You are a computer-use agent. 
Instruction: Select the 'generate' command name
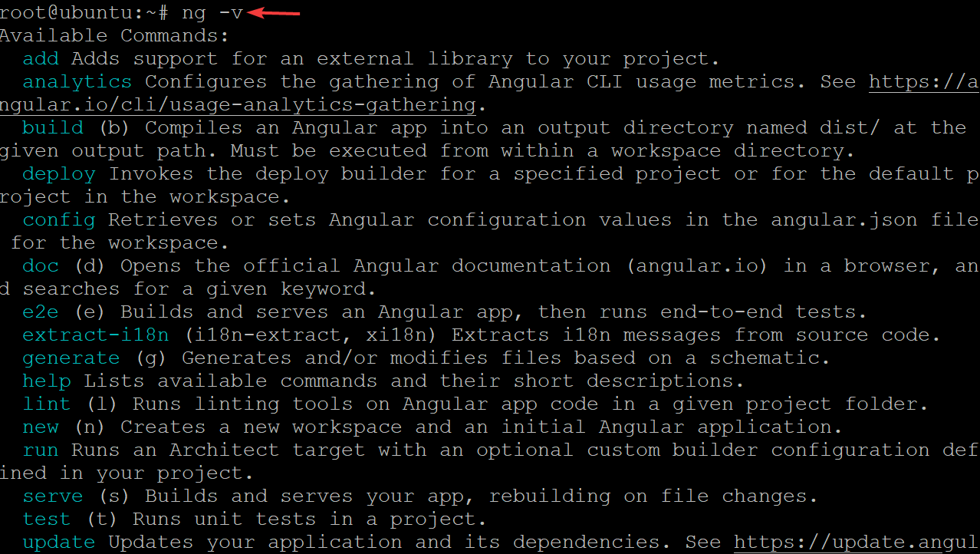71,358
